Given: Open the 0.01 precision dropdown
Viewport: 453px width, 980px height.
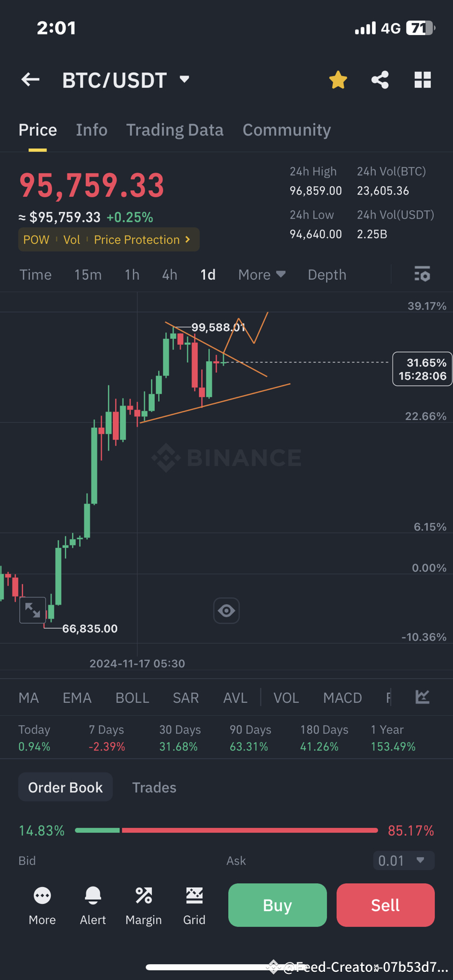Looking at the screenshot, I should point(403,860).
